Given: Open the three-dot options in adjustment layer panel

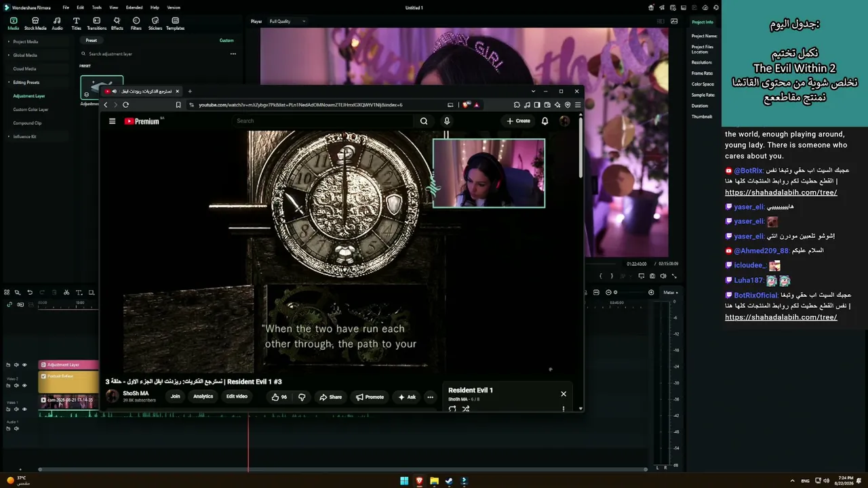Looking at the screenshot, I should 233,54.
